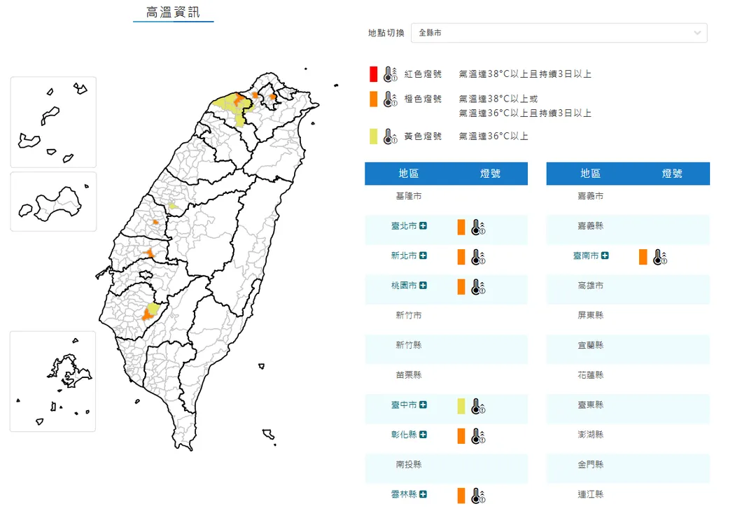Click orange signal swatch in 臺北市 row
Screen dimensions: 756x532
pos(461,227)
